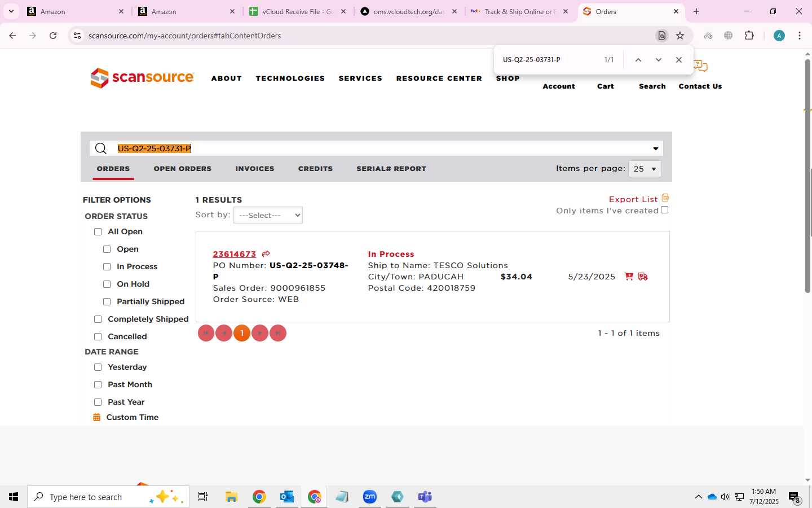
Task: Click the ScanSource logo
Action: [142, 78]
